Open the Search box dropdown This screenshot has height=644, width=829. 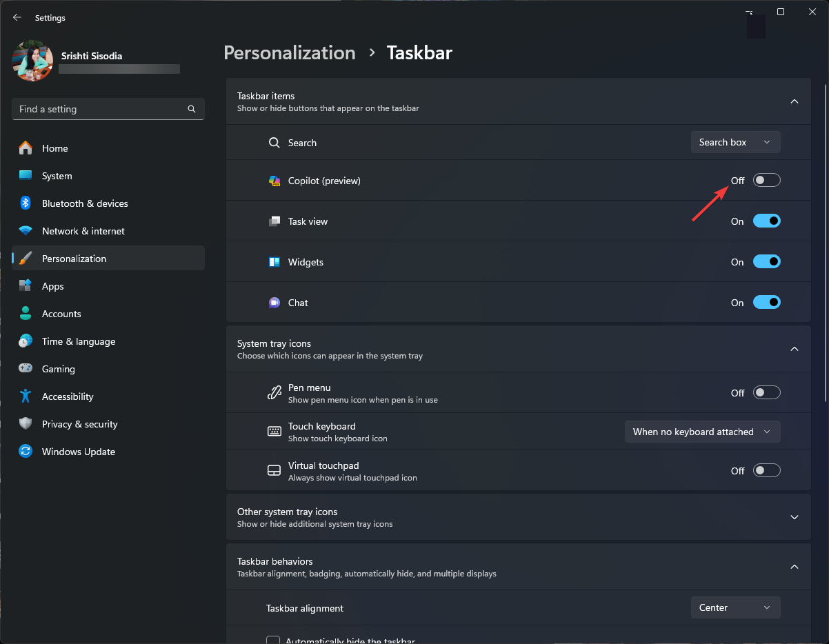coord(735,142)
